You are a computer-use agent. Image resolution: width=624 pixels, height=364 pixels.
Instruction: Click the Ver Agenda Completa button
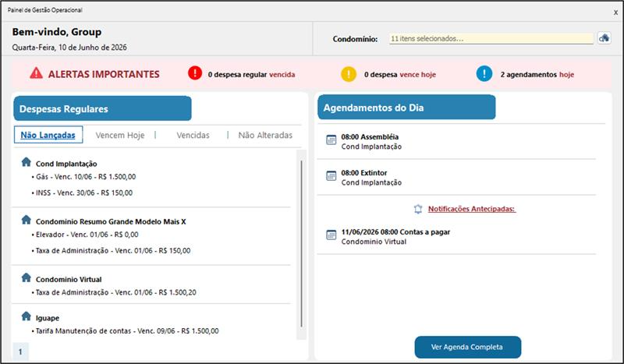tap(467, 347)
